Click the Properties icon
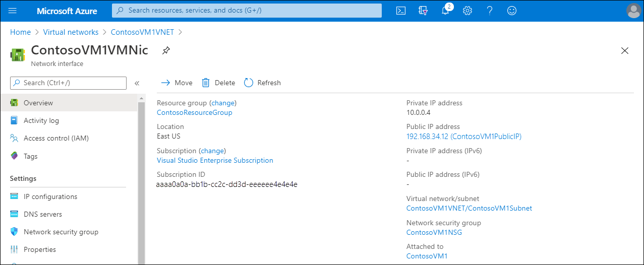Viewport: 644px width, 265px height. coord(14,249)
